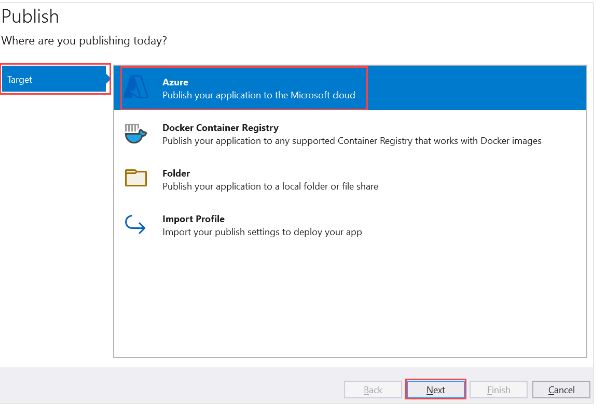Click the yellow Folder icon
The width and height of the screenshot is (597, 405).
136,178
